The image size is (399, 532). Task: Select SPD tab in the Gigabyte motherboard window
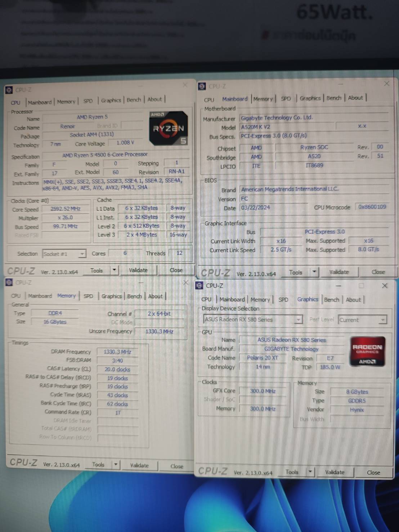[286, 99]
